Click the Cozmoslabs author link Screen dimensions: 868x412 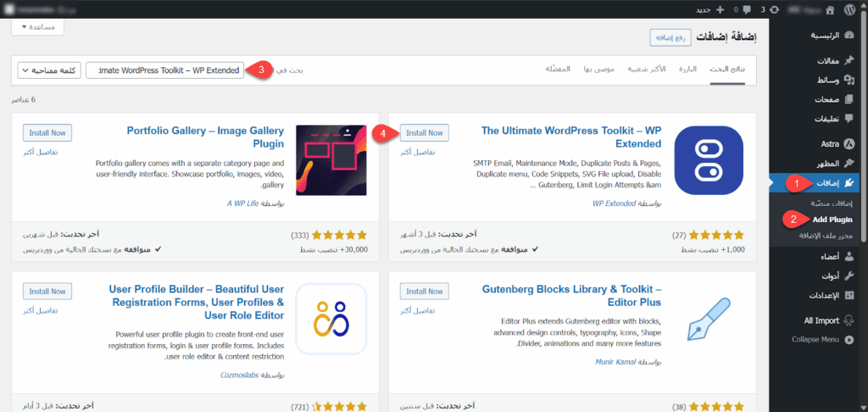[x=239, y=375]
